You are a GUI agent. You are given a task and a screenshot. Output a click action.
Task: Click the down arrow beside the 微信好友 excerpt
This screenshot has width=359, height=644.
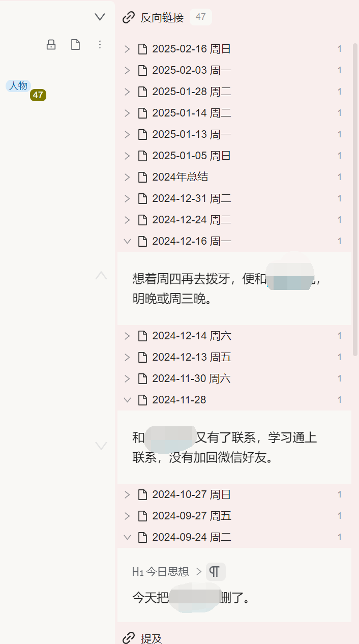(101, 446)
